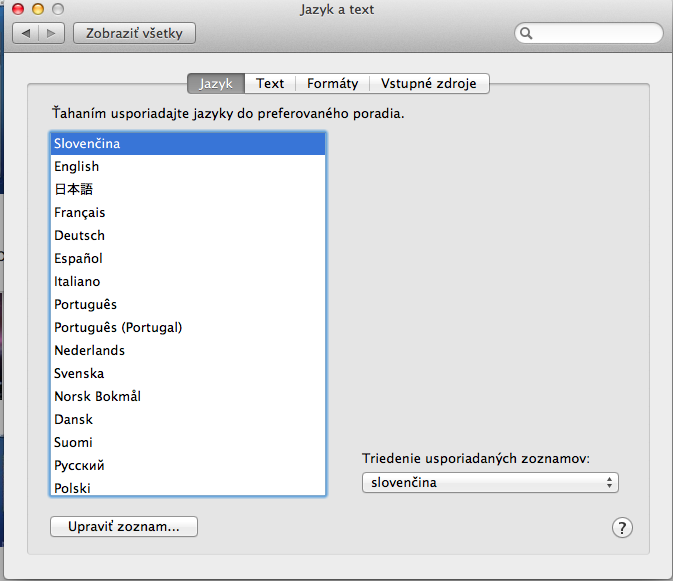Open the Vstupné zdroje tab
Image resolution: width=673 pixels, height=581 pixels.
pyautogui.click(x=429, y=83)
